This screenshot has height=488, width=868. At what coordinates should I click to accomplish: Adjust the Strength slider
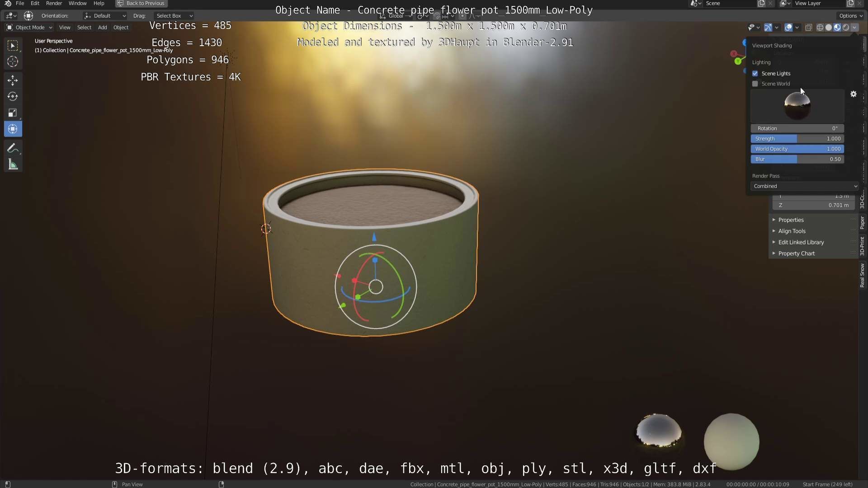797,139
